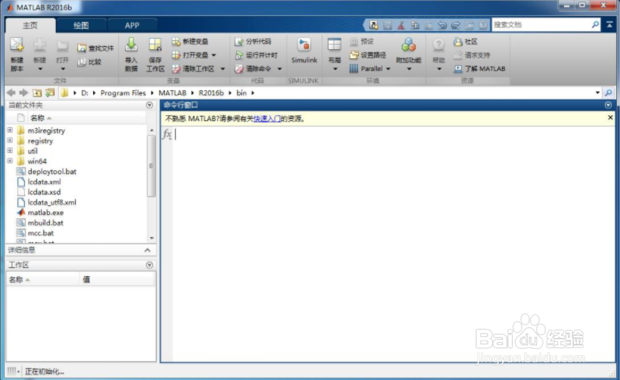The image size is (620, 380).
Task: Click the fx function browser icon
Action: (167, 134)
